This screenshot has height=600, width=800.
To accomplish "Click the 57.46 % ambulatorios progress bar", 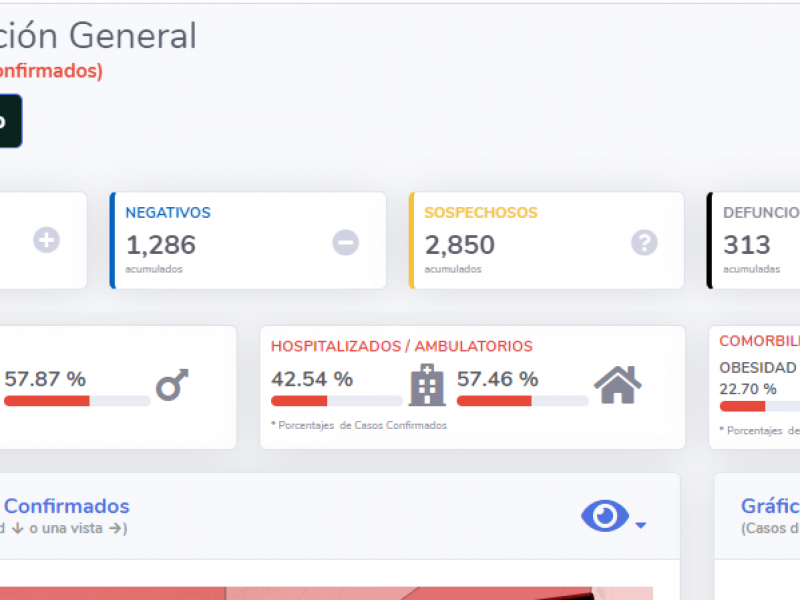I will pos(522,401).
